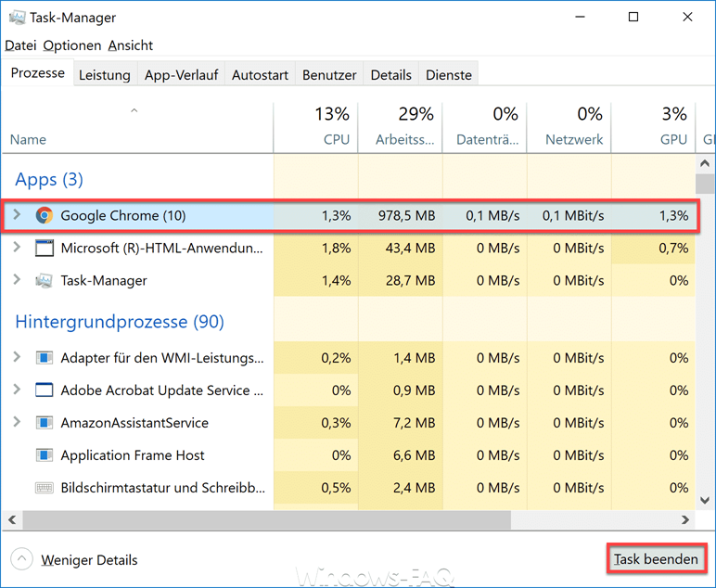Click the Bildschirmtastatur keyboard icon
Screen dimensions: 716x588
point(45,488)
